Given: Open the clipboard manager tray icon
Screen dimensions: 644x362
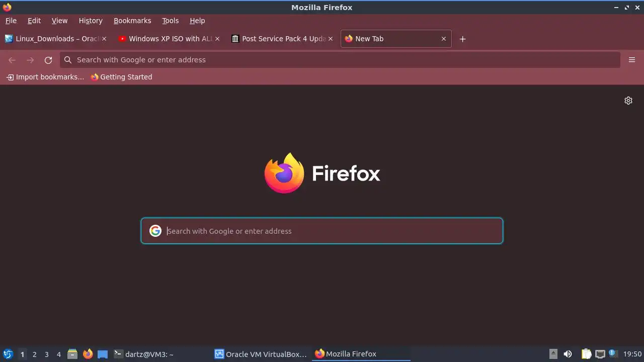Looking at the screenshot, I should pyautogui.click(x=586, y=354).
